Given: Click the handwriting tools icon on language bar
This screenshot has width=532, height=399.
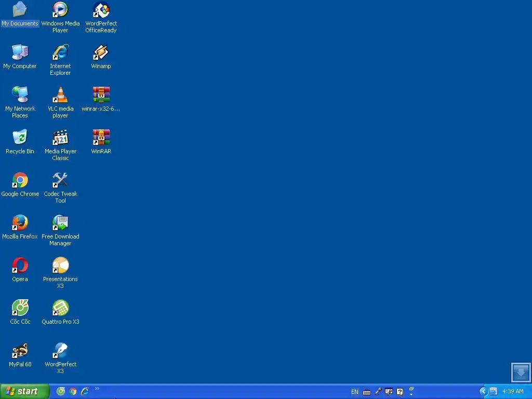Looking at the screenshot, I should point(389,392).
